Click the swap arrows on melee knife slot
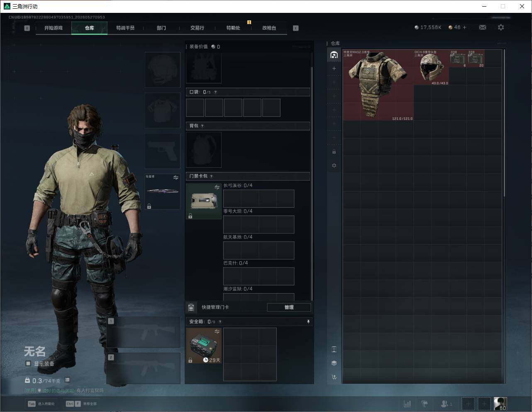The height and width of the screenshot is (412, 532). point(176,178)
